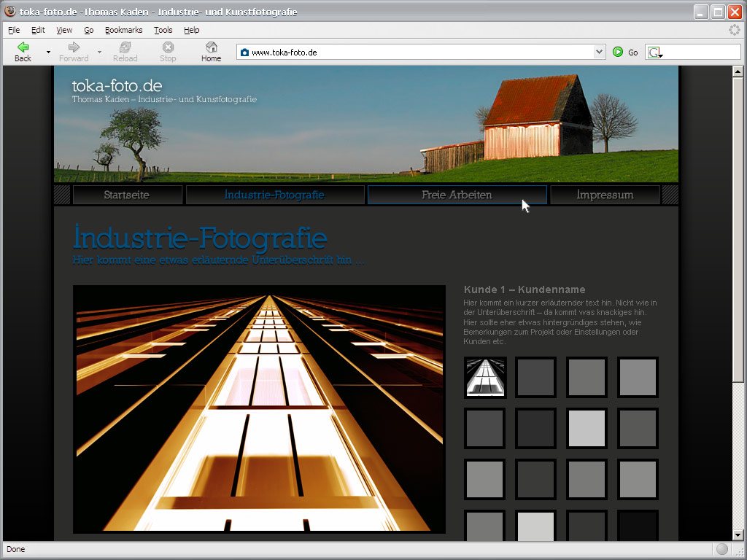Open the address bar URL dropdown
The width and height of the screenshot is (747, 560).
[599, 52]
